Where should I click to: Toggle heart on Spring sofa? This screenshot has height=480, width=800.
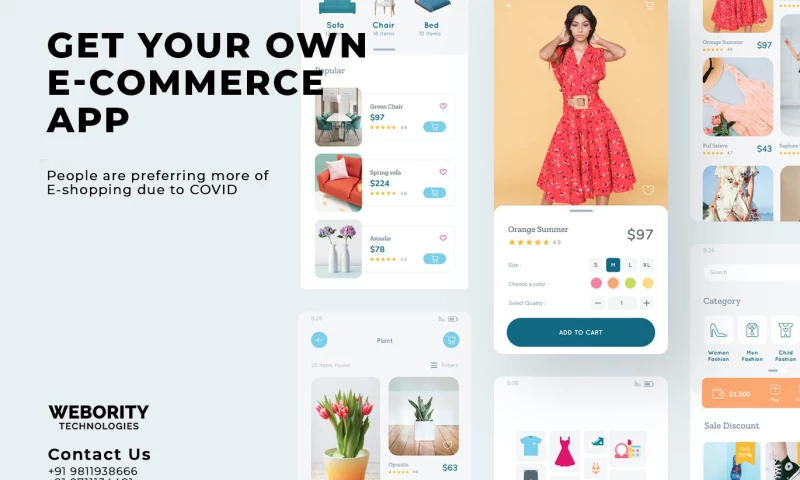(443, 172)
